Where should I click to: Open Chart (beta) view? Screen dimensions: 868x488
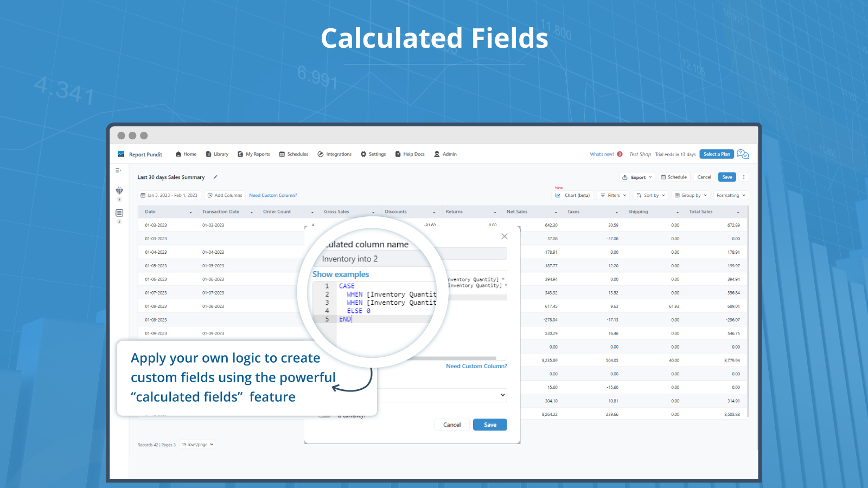(x=572, y=195)
